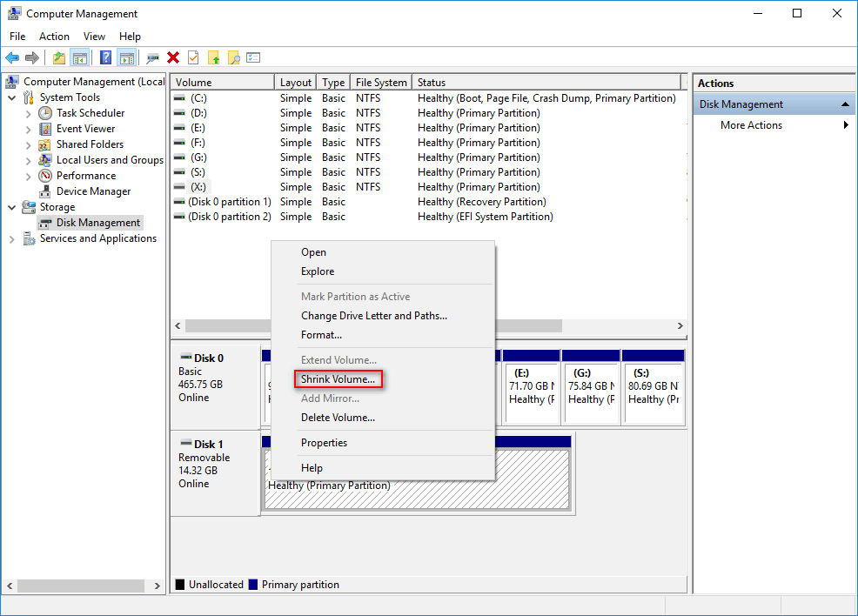
Task: Click the Event Viewer icon in tree
Action: pos(46,129)
